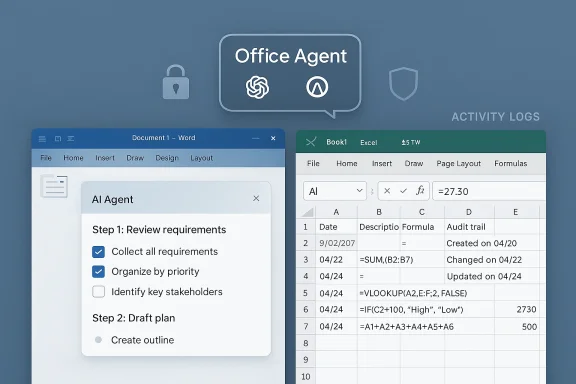Open Excel Insert tab
Viewport: 576px width, 384px height.
click(382, 164)
